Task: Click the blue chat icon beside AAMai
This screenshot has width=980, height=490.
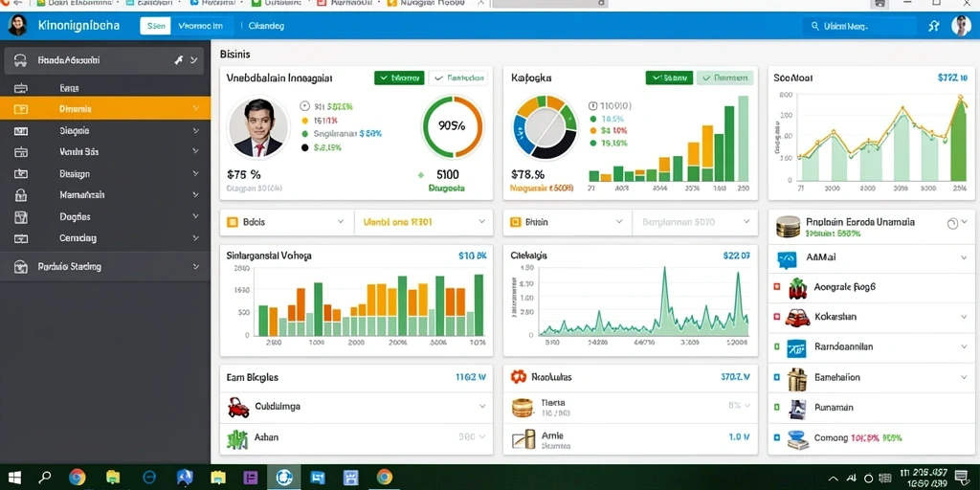Action: tap(787, 258)
